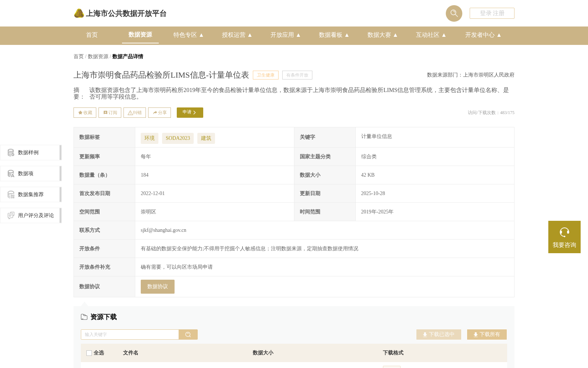This screenshot has height=368, width=588.
Task: Click the 收藏 star button
Action: click(x=85, y=113)
